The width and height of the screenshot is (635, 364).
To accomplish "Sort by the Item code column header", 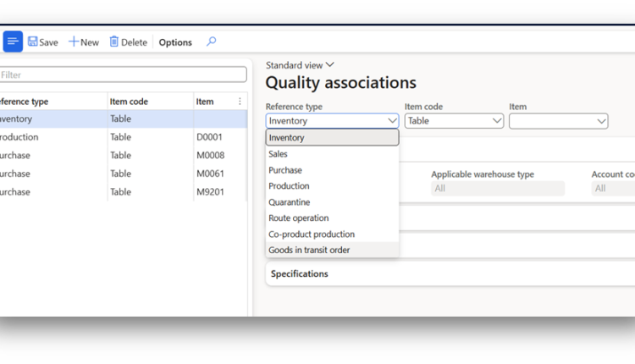I will click(129, 102).
